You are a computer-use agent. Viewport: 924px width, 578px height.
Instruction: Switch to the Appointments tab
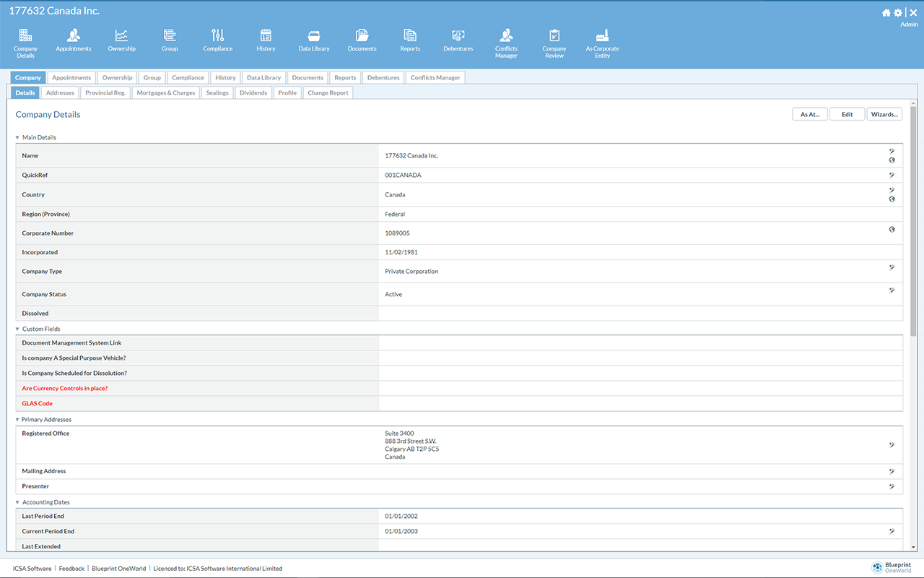pyautogui.click(x=71, y=77)
